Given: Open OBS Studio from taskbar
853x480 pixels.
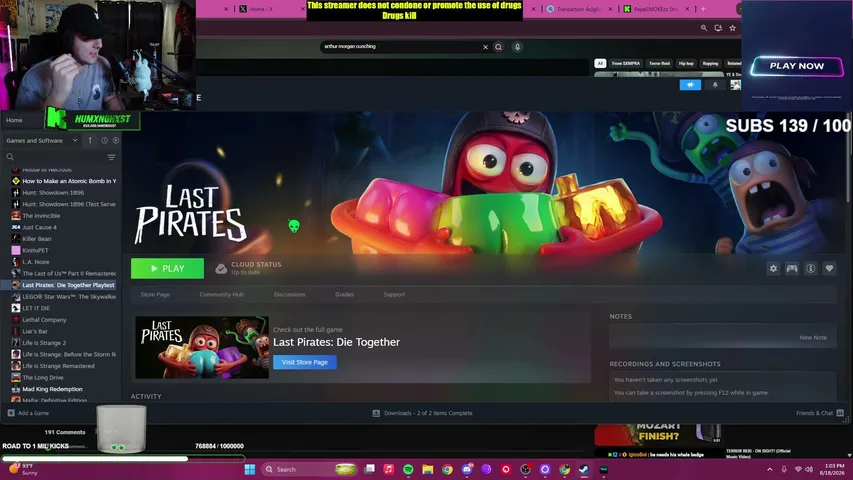Looking at the screenshot, I should point(526,469).
